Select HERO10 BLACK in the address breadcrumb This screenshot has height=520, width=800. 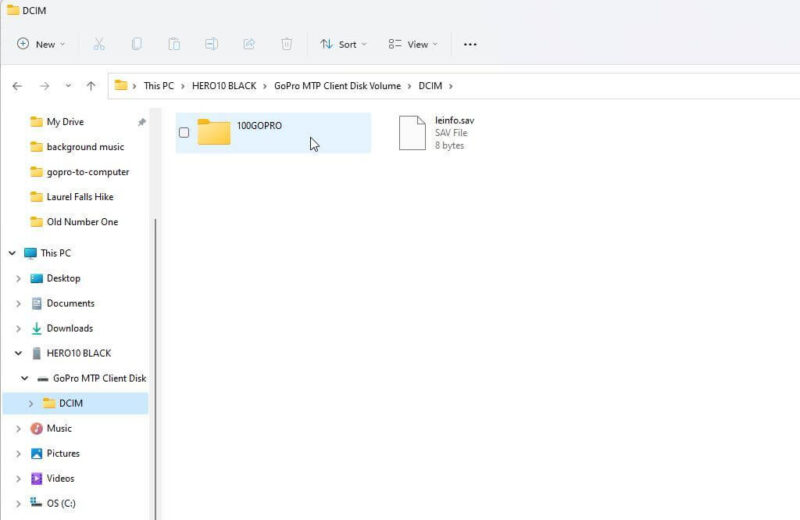pyautogui.click(x=224, y=86)
